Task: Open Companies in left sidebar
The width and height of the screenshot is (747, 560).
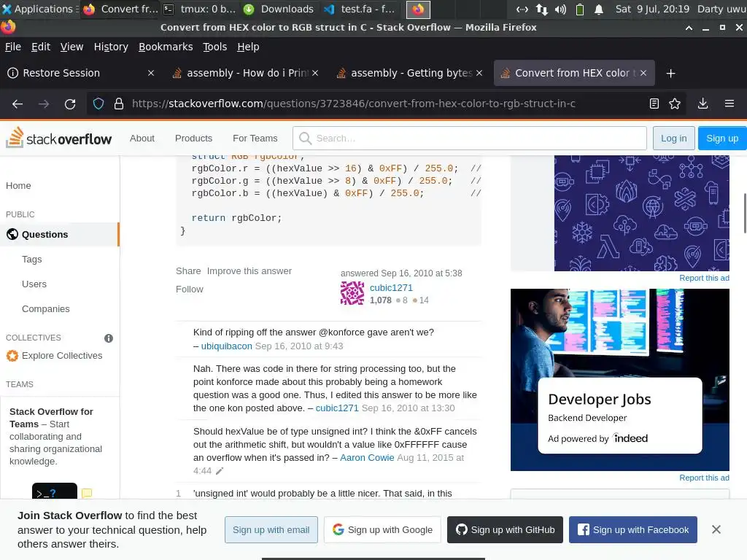Action: tap(46, 308)
